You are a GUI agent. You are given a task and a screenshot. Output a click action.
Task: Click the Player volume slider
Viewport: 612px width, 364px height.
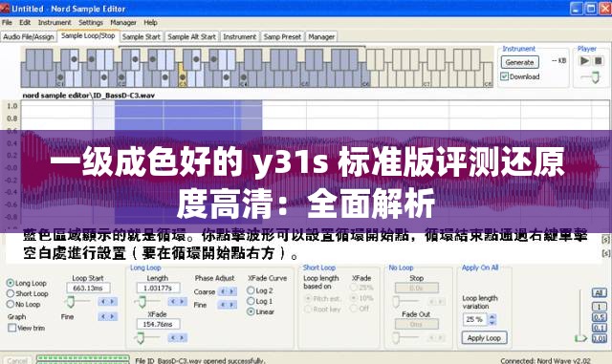tap(595, 77)
